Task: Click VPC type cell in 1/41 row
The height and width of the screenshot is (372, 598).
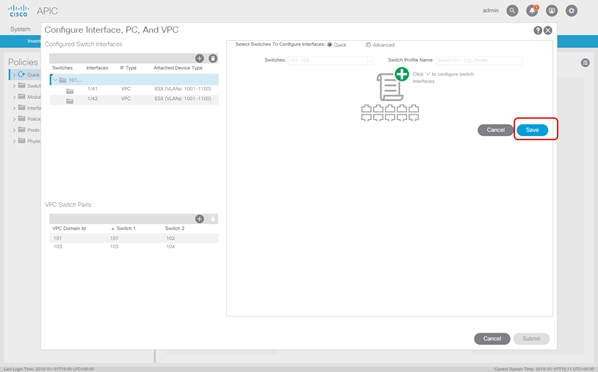Action: coord(126,89)
